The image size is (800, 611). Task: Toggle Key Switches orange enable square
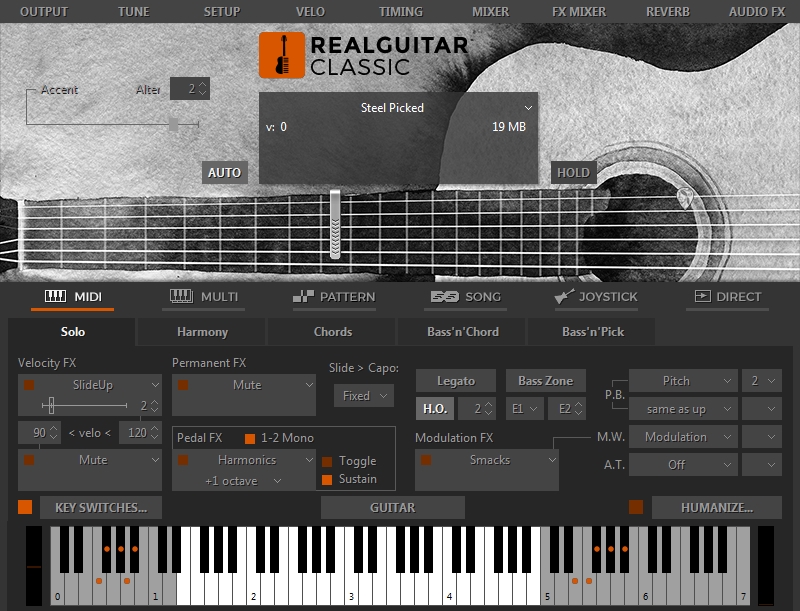point(25,507)
